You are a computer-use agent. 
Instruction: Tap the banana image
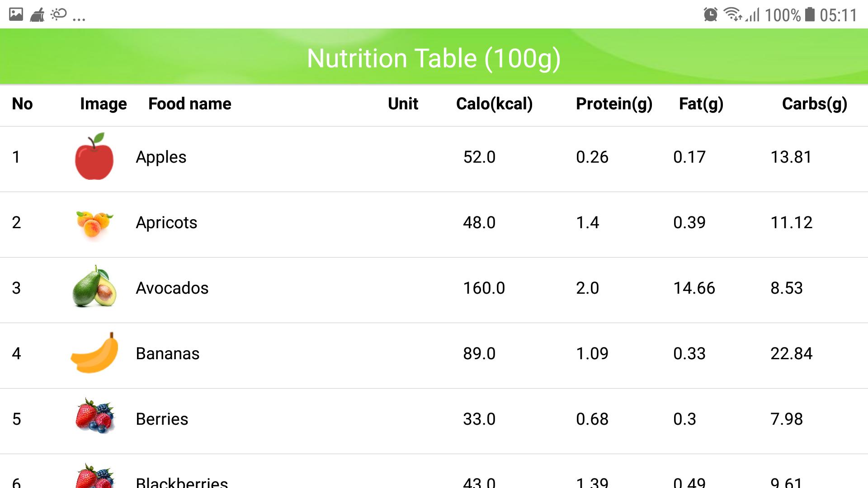pyautogui.click(x=94, y=353)
